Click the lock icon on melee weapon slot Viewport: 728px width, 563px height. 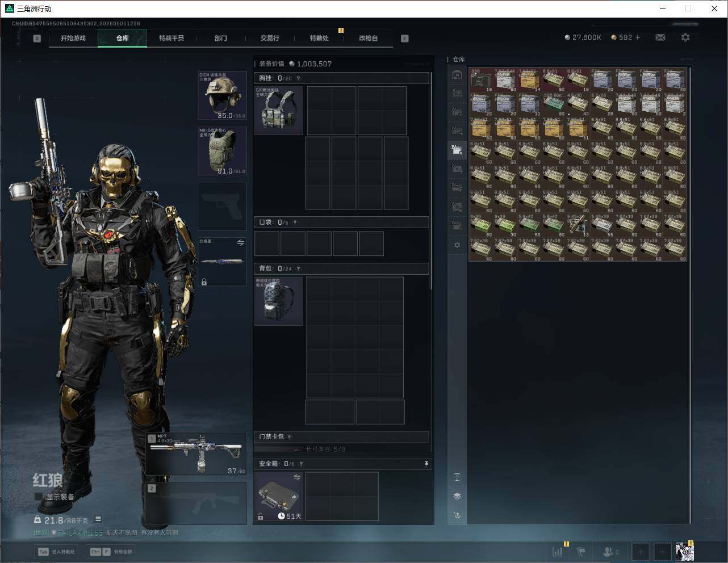204,281
